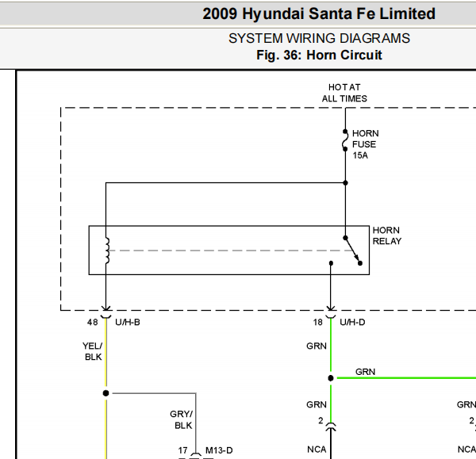Select the relay coil symbol

[107, 251]
